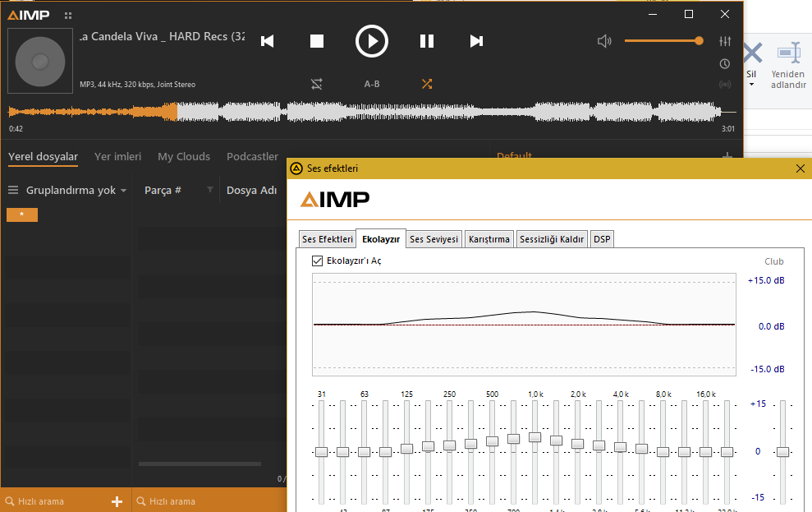Click the preamp slider right of +15 scale
Viewport: 812px width, 512px height.
tap(783, 452)
